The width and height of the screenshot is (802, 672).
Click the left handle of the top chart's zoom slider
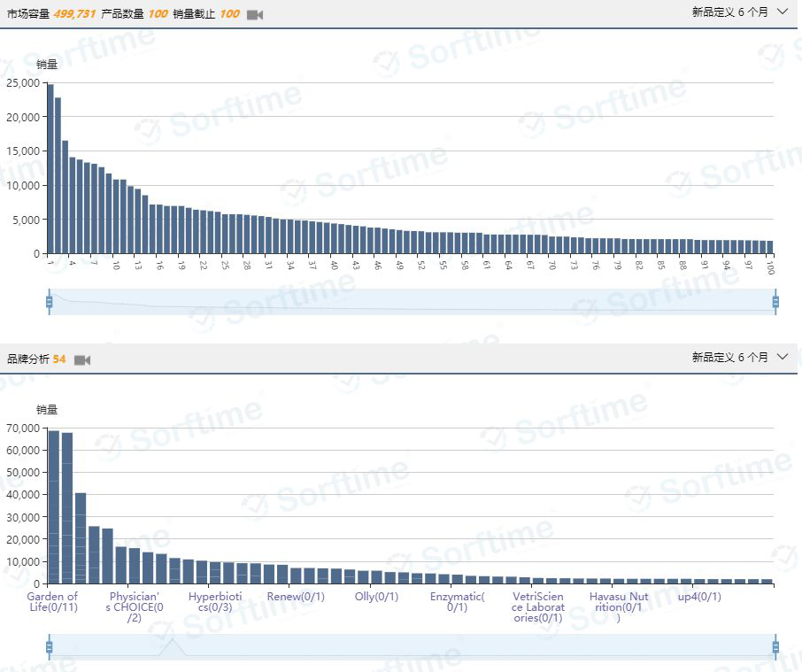point(50,302)
